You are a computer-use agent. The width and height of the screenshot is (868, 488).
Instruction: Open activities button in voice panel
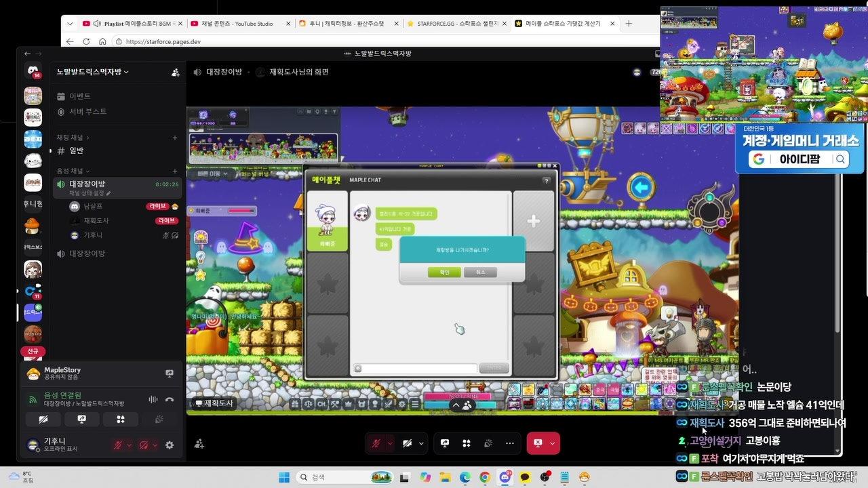pyautogui.click(x=121, y=420)
